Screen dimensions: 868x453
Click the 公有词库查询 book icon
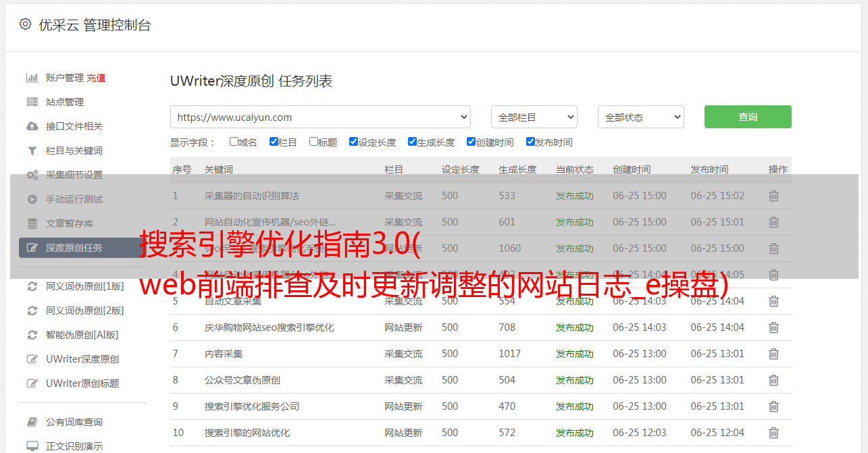point(32,422)
